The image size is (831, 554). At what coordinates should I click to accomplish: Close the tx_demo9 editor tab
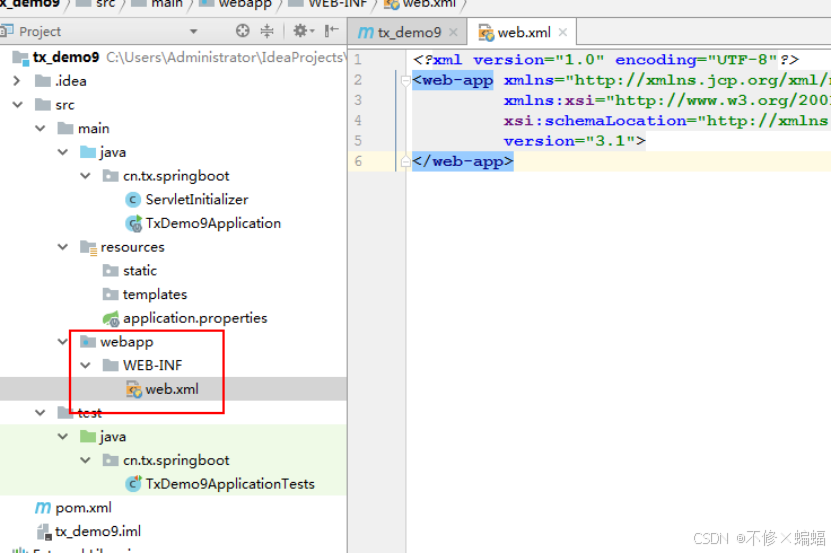[x=453, y=32]
